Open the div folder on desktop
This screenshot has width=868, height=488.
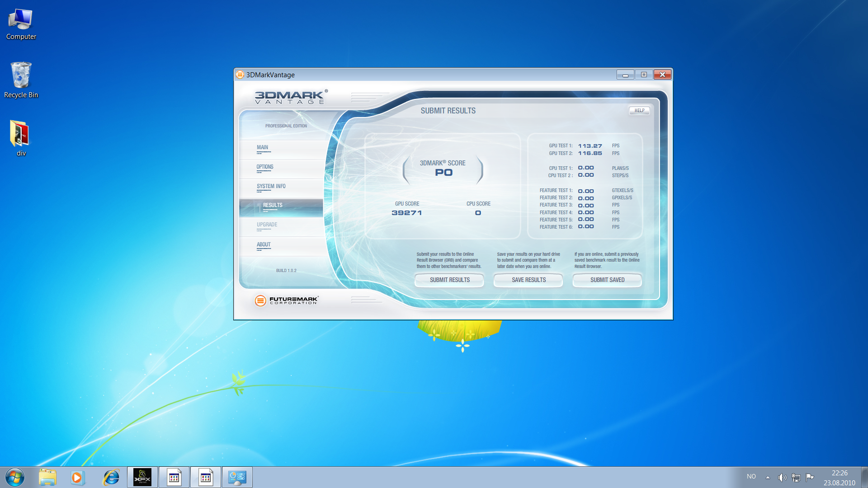[21, 138]
